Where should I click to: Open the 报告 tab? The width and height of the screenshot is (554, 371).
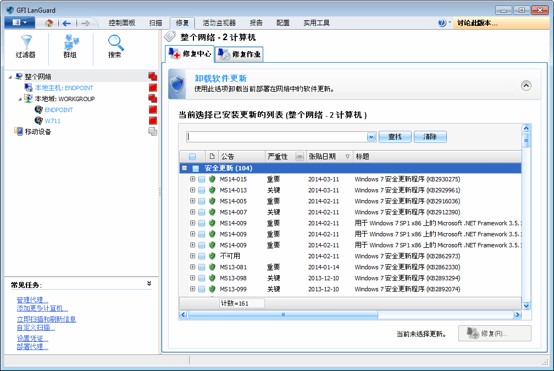256,23
